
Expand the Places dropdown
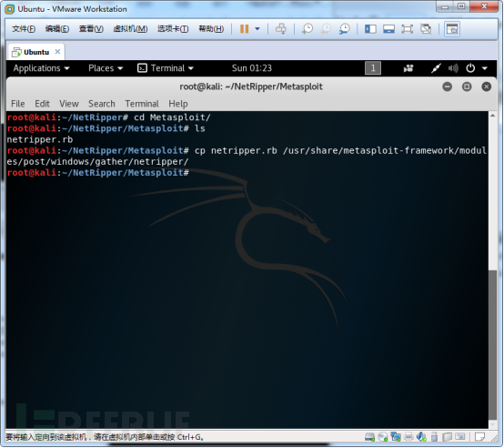(x=106, y=68)
